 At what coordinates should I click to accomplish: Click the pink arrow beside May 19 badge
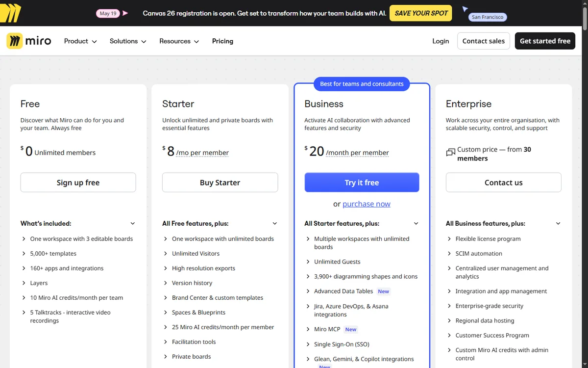tap(125, 13)
